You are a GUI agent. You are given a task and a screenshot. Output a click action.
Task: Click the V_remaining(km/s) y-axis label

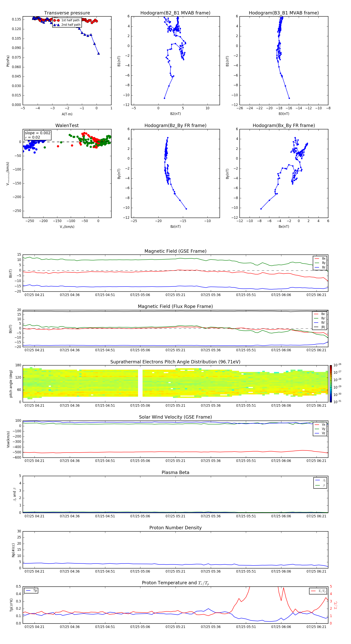(8, 174)
